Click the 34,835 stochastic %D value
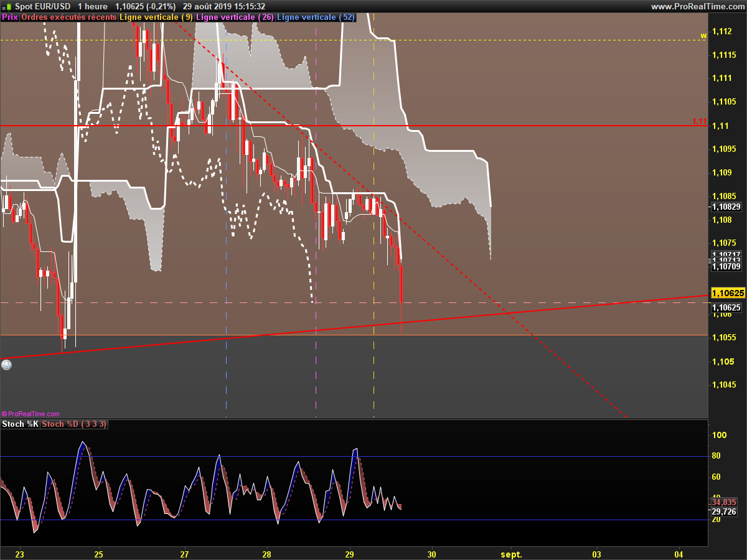Viewport: 747px width, 560px height. coord(723,502)
